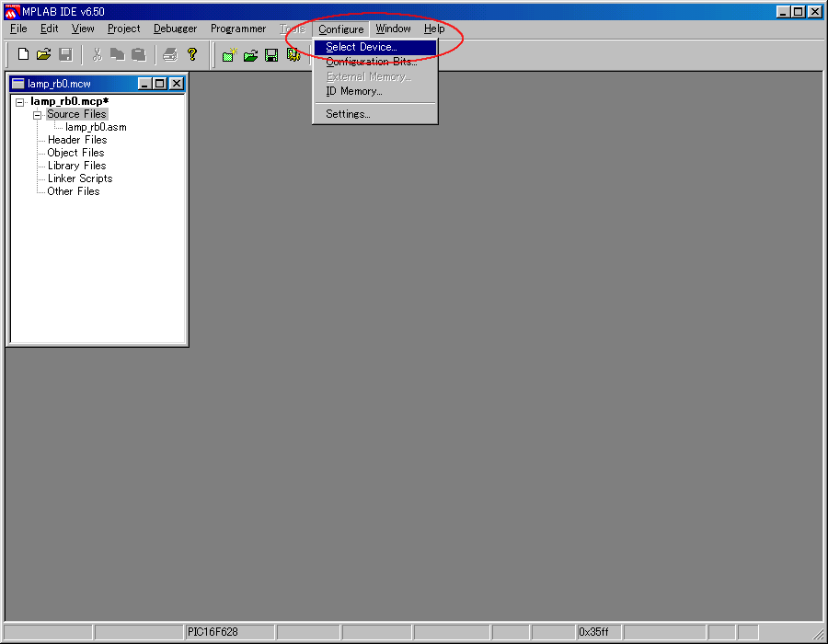The image size is (828, 644).
Task: Click the New File toolbar icon
Action: pos(23,54)
